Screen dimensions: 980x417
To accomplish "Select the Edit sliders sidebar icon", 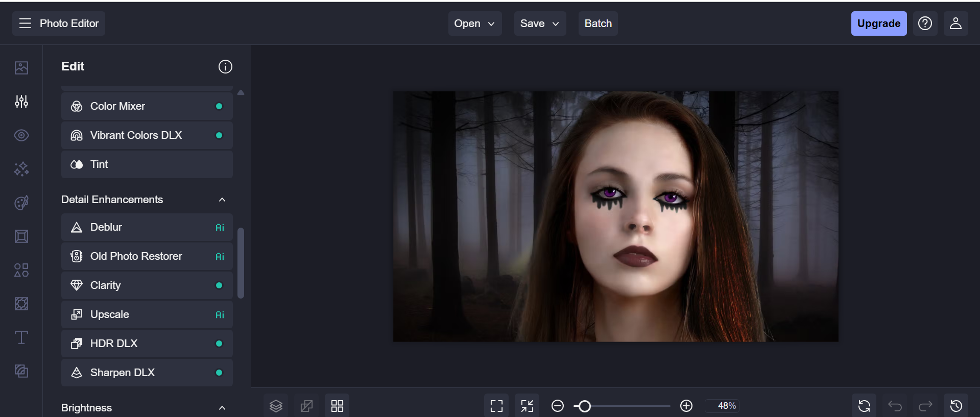I will coord(21,102).
